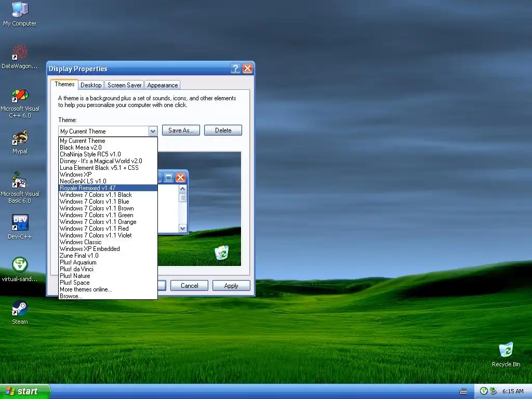Choose Black Mesa v2.0 theme
Screen dimensions: 532x399
pos(108,147)
